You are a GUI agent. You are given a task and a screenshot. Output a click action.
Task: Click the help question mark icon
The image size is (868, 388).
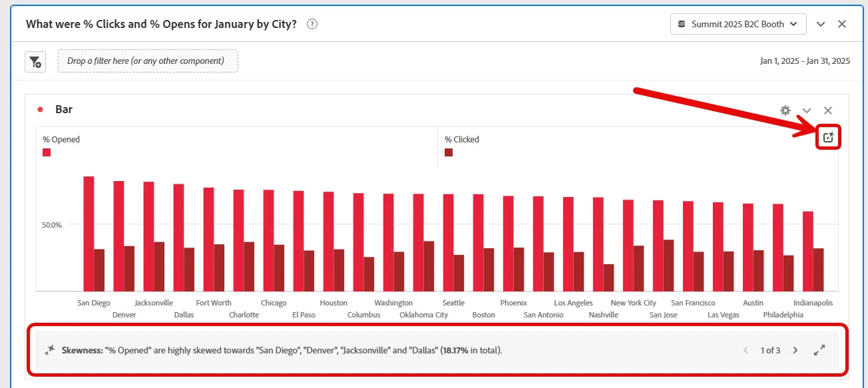[312, 24]
